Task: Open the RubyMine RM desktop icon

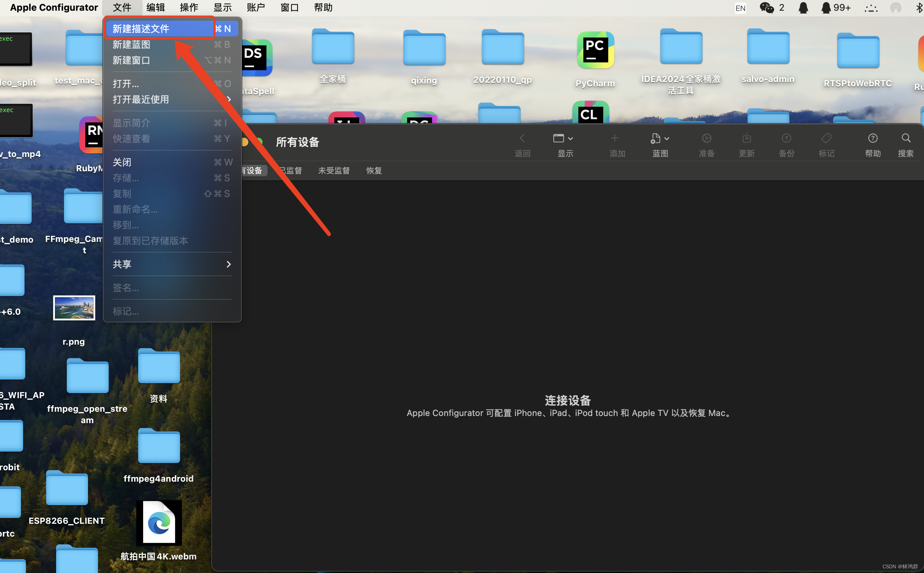Action: [x=91, y=135]
